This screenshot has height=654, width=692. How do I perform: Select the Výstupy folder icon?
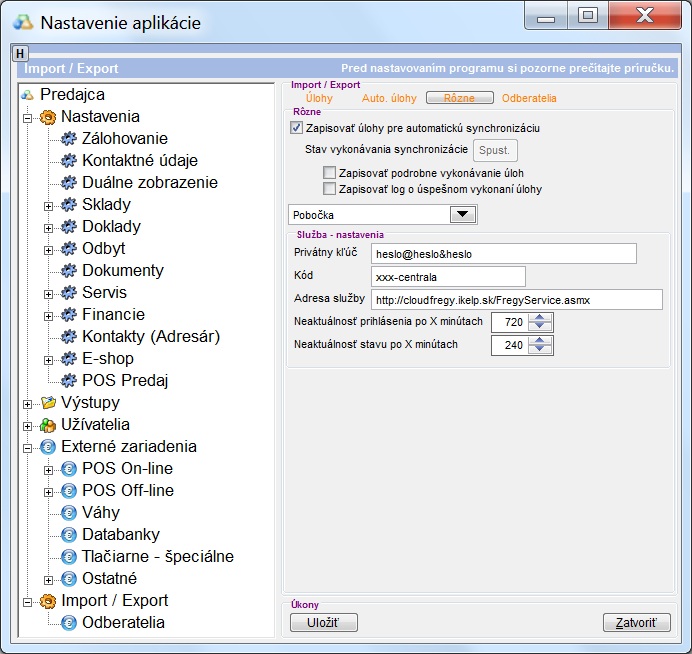[x=48, y=403]
